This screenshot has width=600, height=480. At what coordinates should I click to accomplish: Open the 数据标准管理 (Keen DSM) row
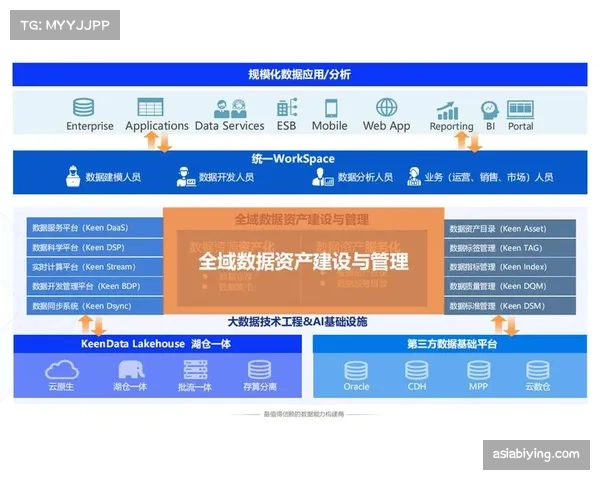[510, 306]
